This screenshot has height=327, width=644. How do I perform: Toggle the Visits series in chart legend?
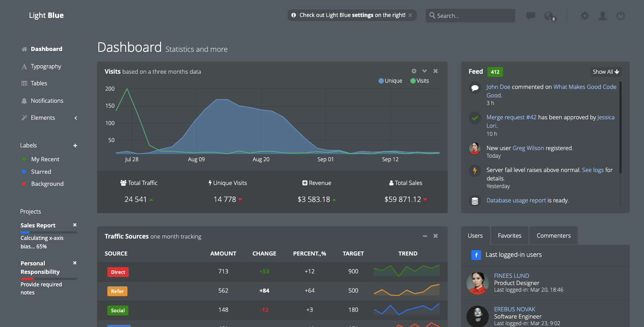pos(419,80)
